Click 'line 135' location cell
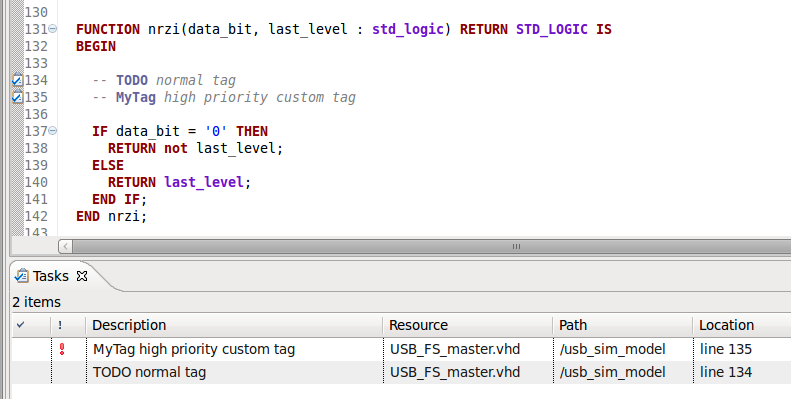 point(726,349)
